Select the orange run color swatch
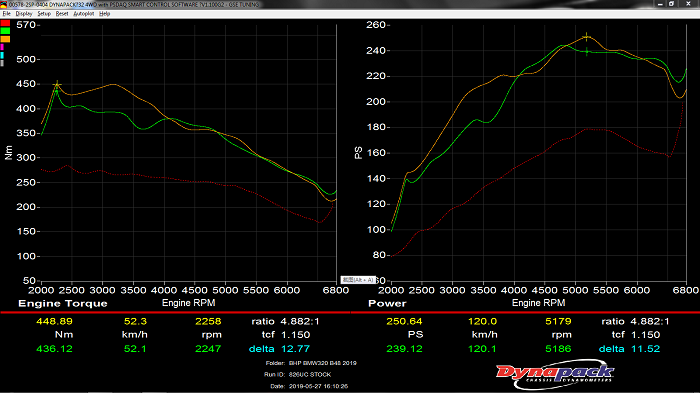 [5, 39]
